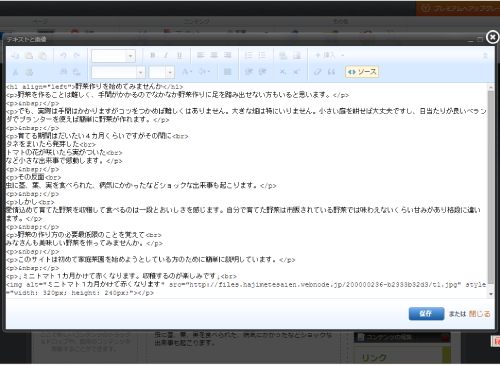
Task: Click the リンク heading in background page
Action: click(x=374, y=358)
